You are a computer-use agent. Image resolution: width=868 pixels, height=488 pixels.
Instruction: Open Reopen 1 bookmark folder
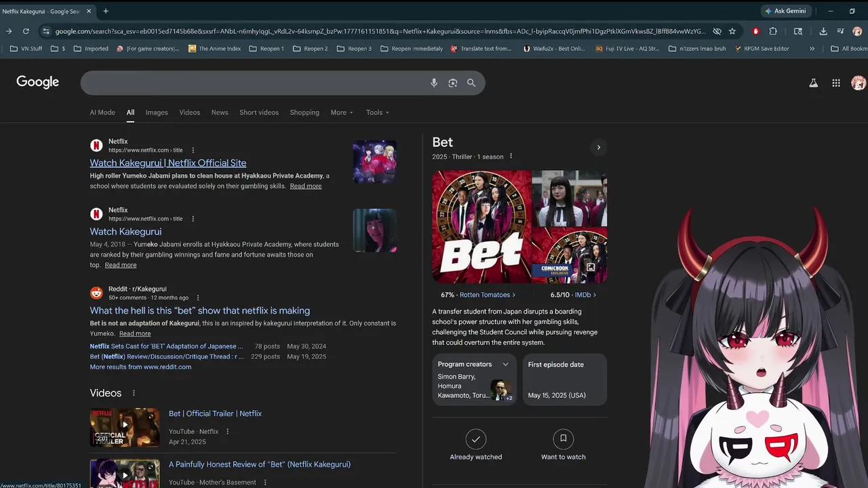point(267,49)
